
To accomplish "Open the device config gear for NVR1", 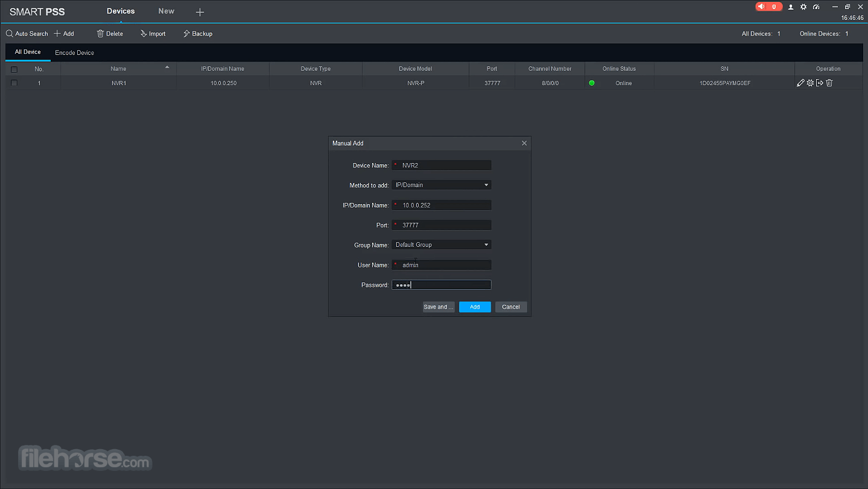I will click(810, 83).
